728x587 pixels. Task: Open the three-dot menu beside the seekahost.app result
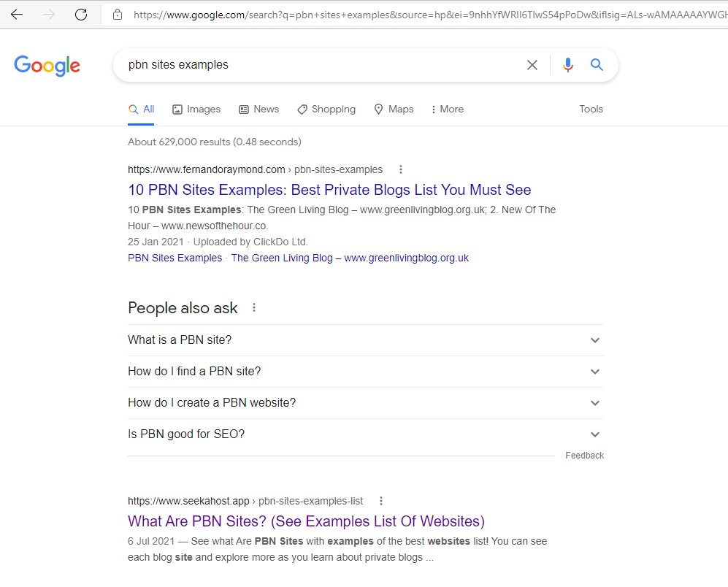(380, 501)
